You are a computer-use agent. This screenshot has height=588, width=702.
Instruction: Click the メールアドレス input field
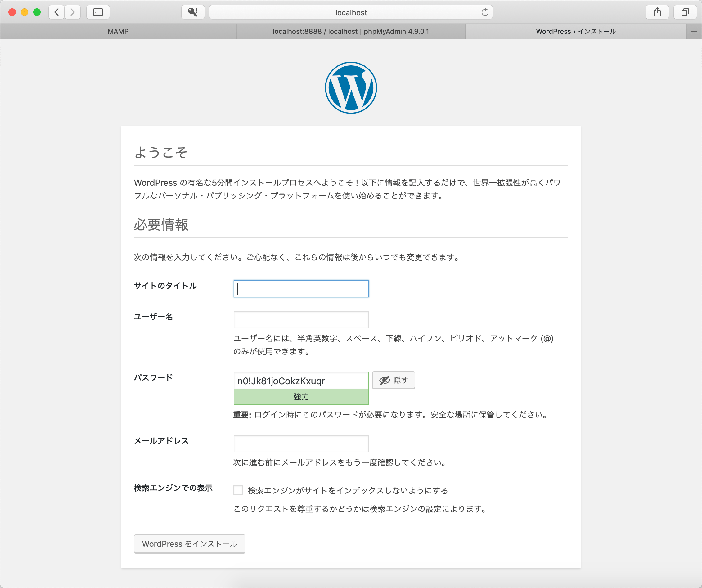tap(301, 444)
